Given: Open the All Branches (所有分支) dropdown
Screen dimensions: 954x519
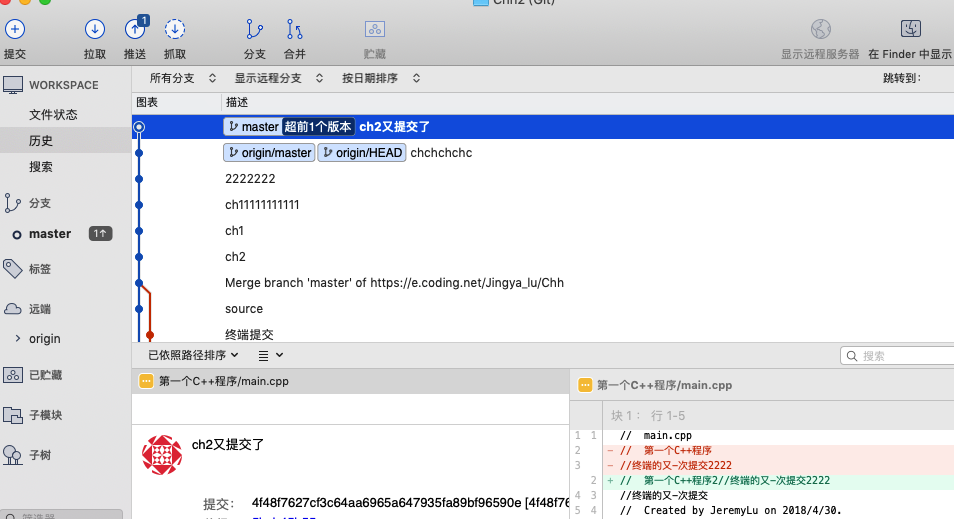Looking at the screenshot, I should click(183, 78).
